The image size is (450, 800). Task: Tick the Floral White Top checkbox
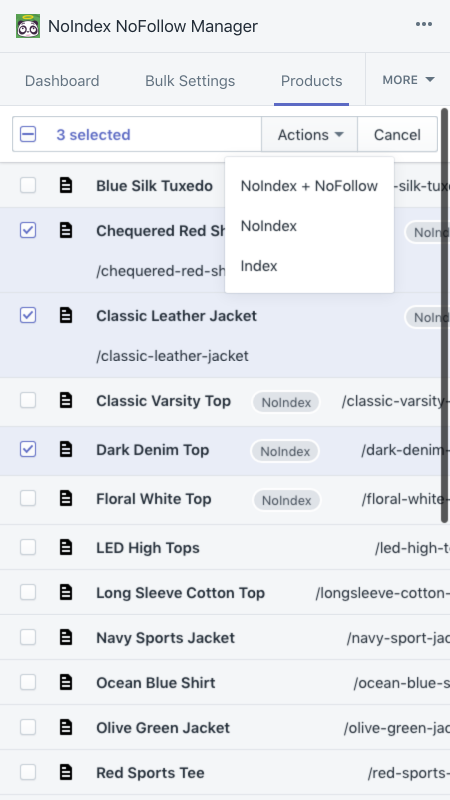pos(28,498)
